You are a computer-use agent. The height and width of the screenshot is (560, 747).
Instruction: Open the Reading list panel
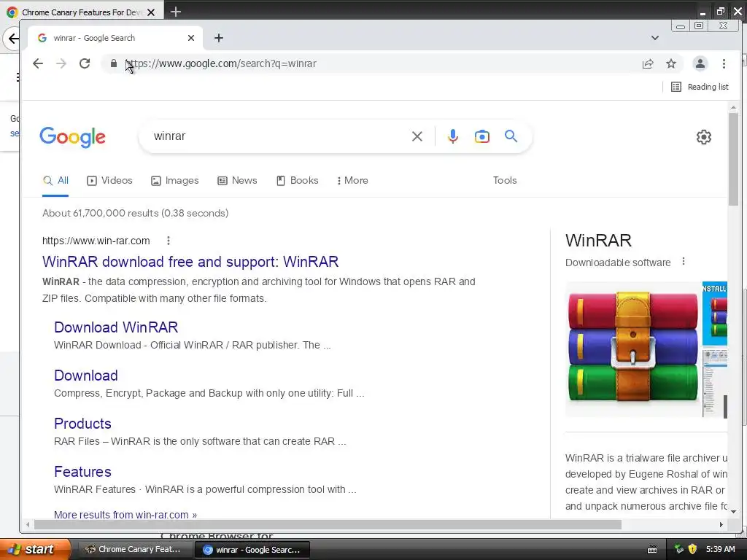(x=700, y=87)
